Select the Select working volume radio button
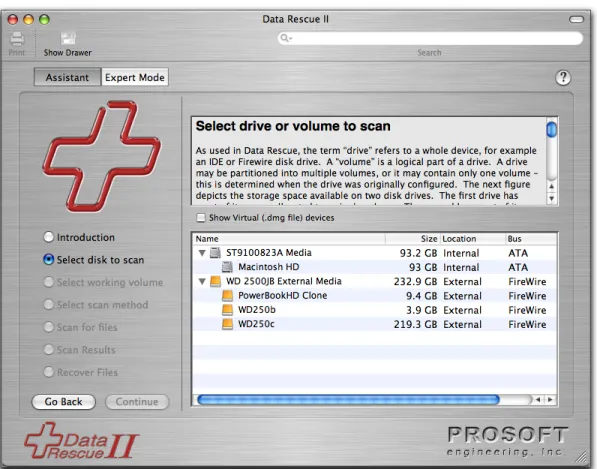Image resolution: width=597 pixels, height=469 pixels. coord(48,282)
